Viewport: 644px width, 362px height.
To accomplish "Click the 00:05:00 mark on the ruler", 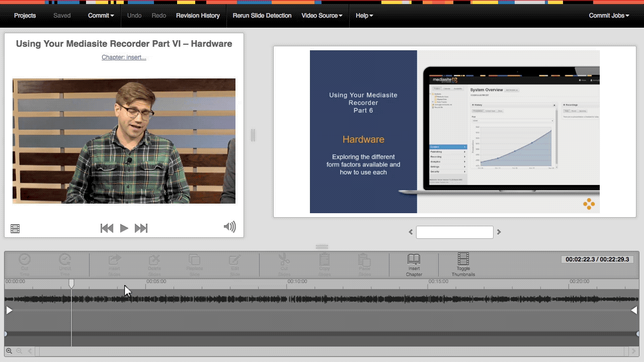I will click(x=156, y=282).
